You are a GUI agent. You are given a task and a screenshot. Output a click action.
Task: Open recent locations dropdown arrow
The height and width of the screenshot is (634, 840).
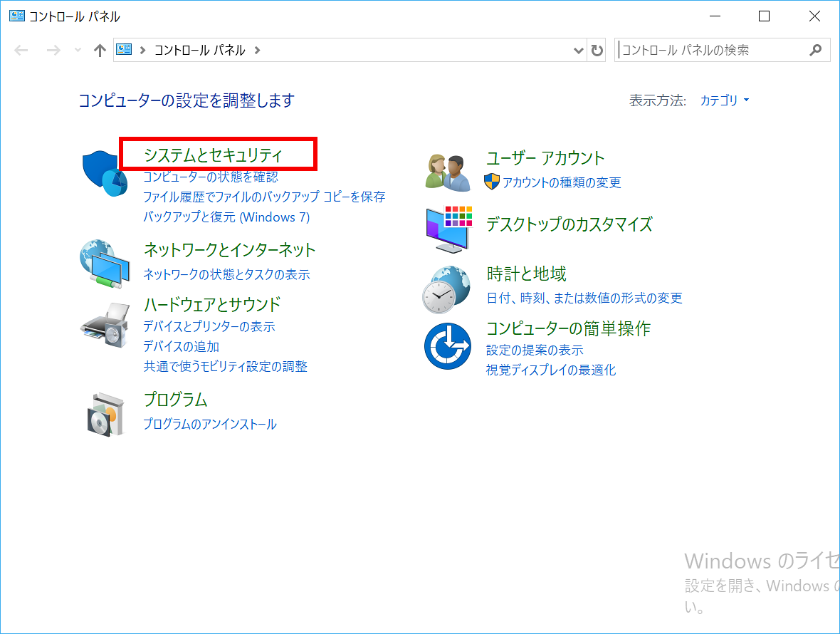78,51
